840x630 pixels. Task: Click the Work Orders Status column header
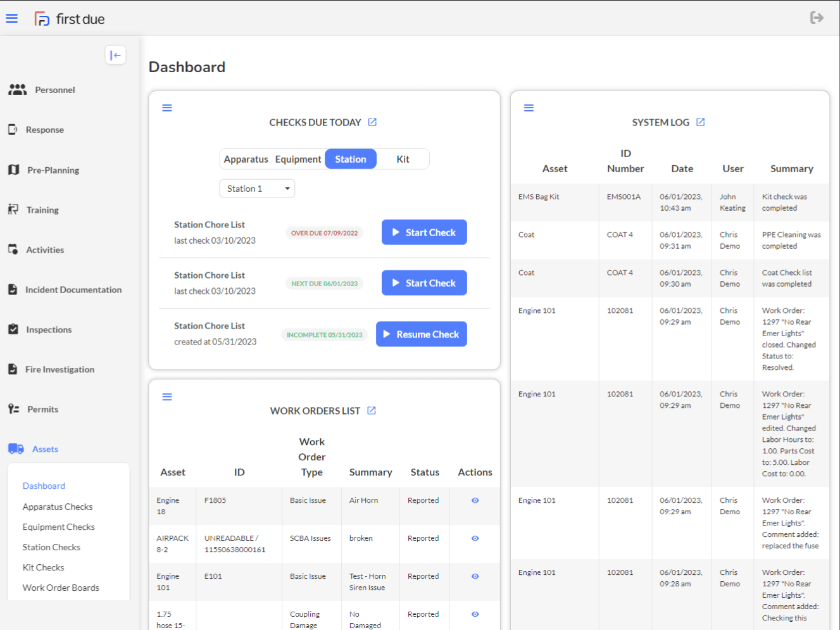pyautogui.click(x=425, y=472)
